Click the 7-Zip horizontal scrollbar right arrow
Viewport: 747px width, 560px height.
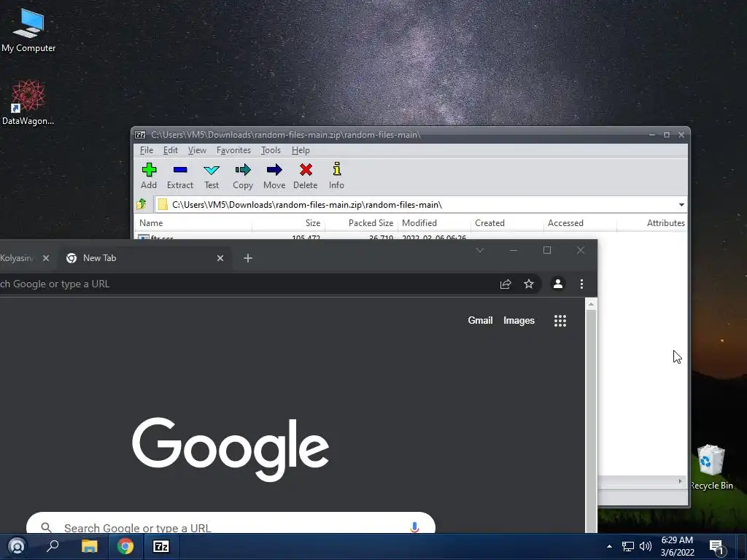[681, 481]
